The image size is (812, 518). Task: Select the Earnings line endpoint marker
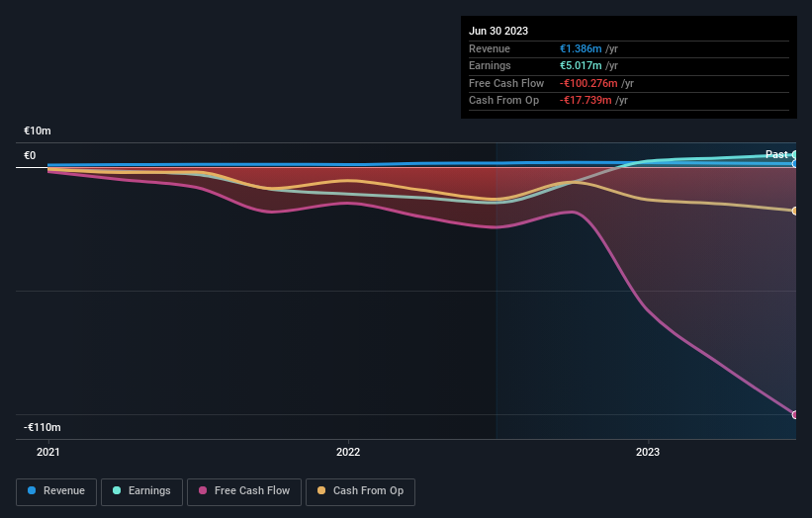[x=795, y=155]
